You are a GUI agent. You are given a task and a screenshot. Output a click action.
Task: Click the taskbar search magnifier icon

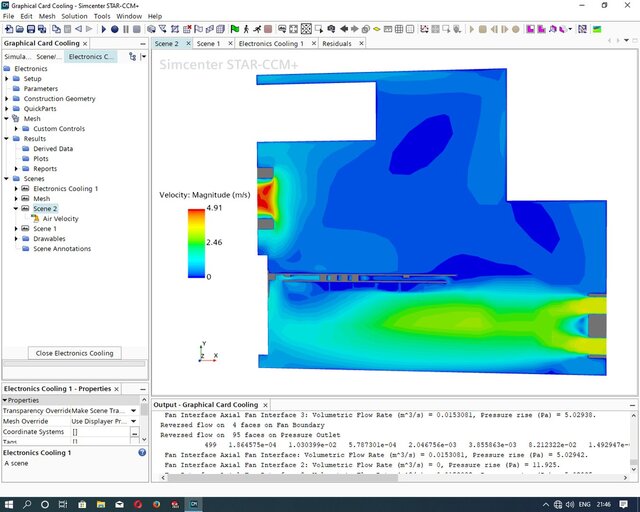(27, 504)
